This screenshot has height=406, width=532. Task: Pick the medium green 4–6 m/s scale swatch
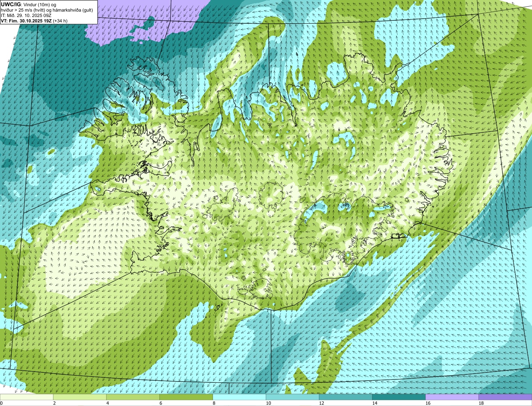click(133, 397)
